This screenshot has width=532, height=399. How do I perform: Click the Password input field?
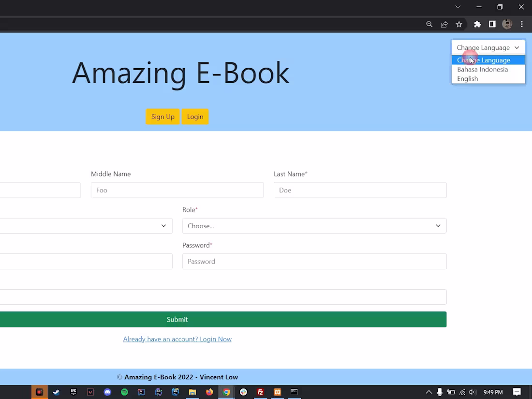pyautogui.click(x=314, y=261)
